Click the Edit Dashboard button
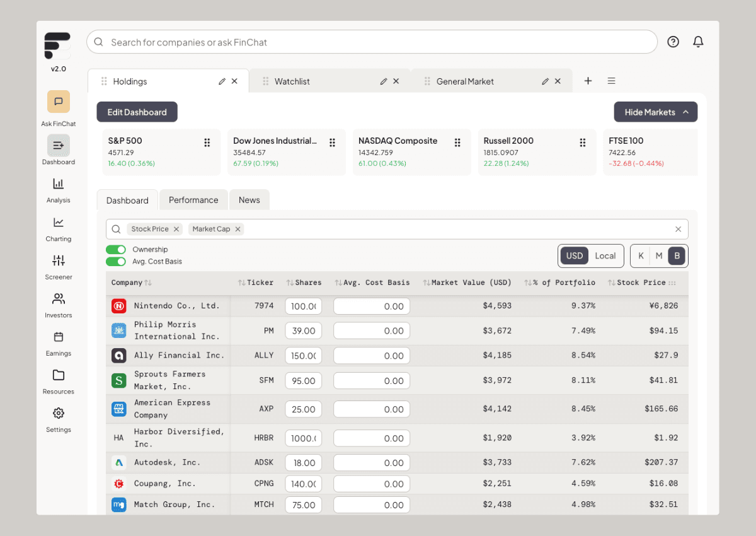Viewport: 756px width, 536px height. coord(137,112)
